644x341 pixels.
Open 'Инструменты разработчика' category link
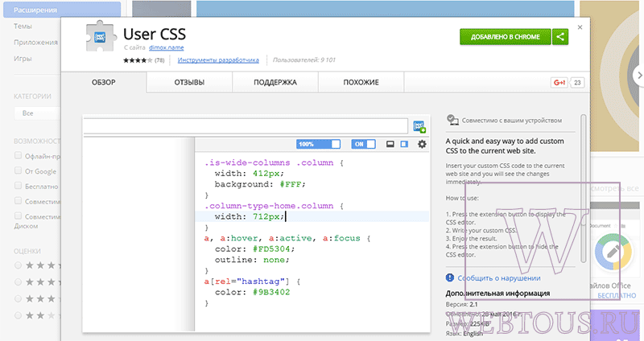click(218, 60)
